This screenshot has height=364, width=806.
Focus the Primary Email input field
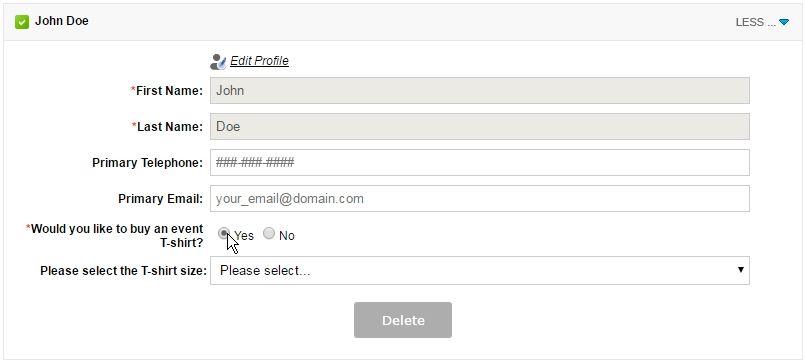tap(480, 198)
